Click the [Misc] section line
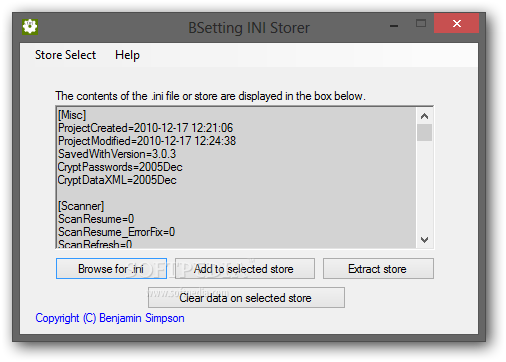The width and height of the screenshot is (506, 362). point(72,115)
